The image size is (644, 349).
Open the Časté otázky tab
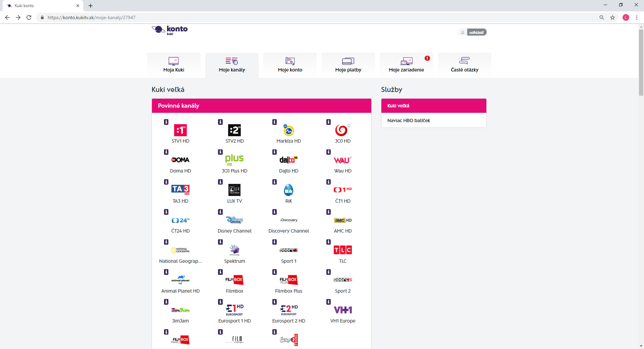pos(465,65)
